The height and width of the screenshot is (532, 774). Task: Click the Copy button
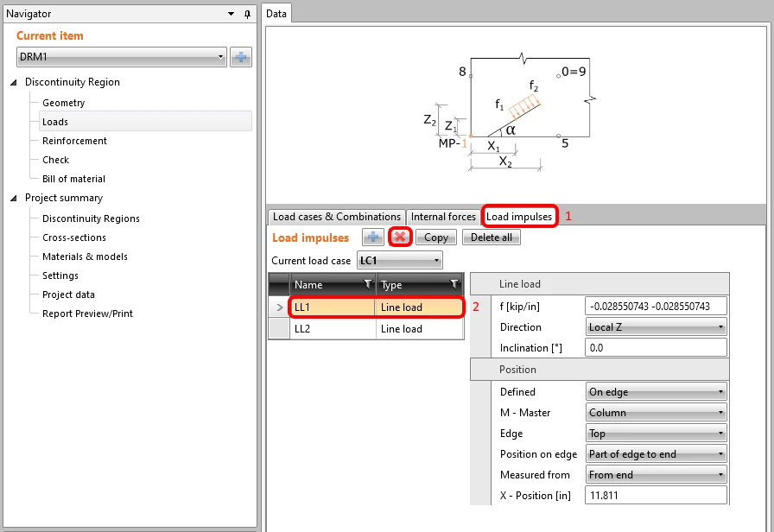click(436, 237)
